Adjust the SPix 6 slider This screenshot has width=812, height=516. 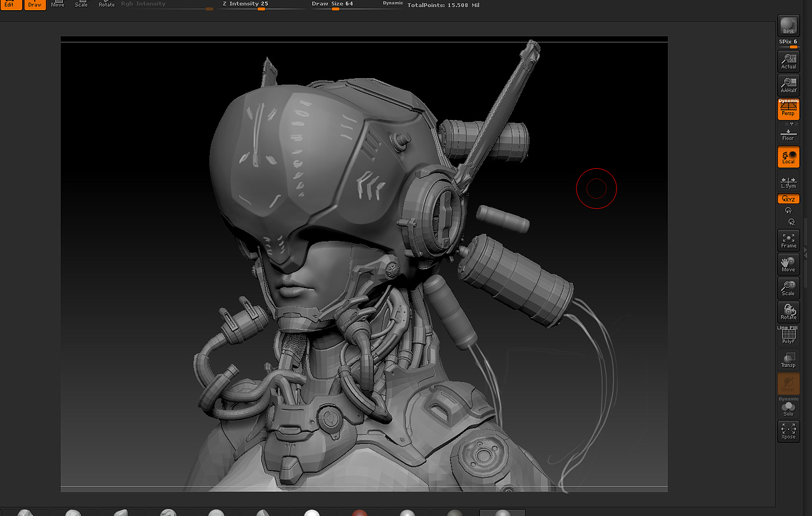(789, 43)
